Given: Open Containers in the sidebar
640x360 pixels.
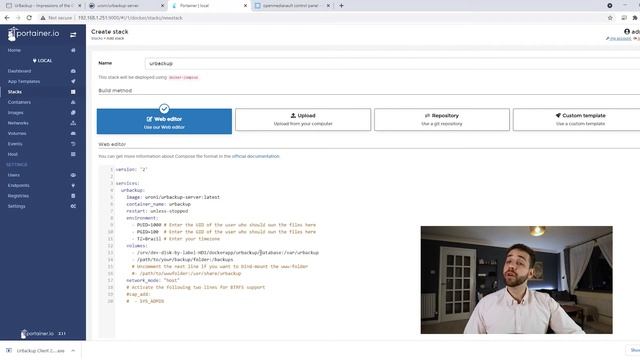Looking at the screenshot, I should (x=19, y=102).
